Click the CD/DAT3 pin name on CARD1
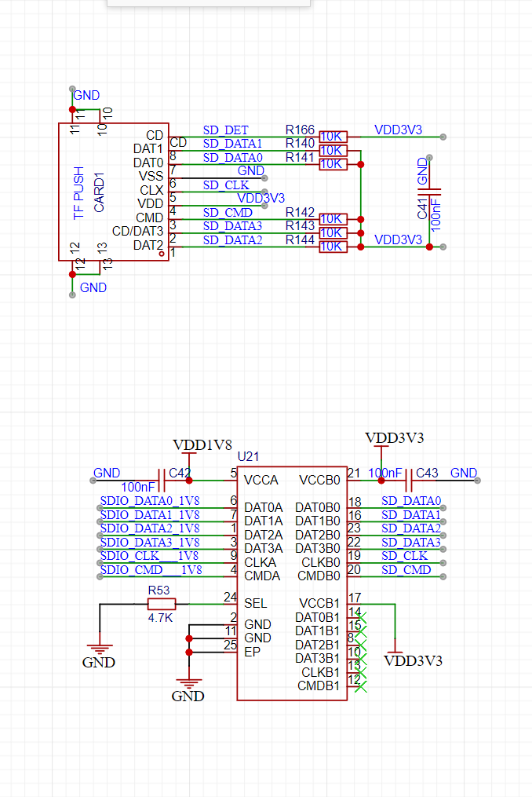The width and height of the screenshot is (532, 797). point(137,232)
